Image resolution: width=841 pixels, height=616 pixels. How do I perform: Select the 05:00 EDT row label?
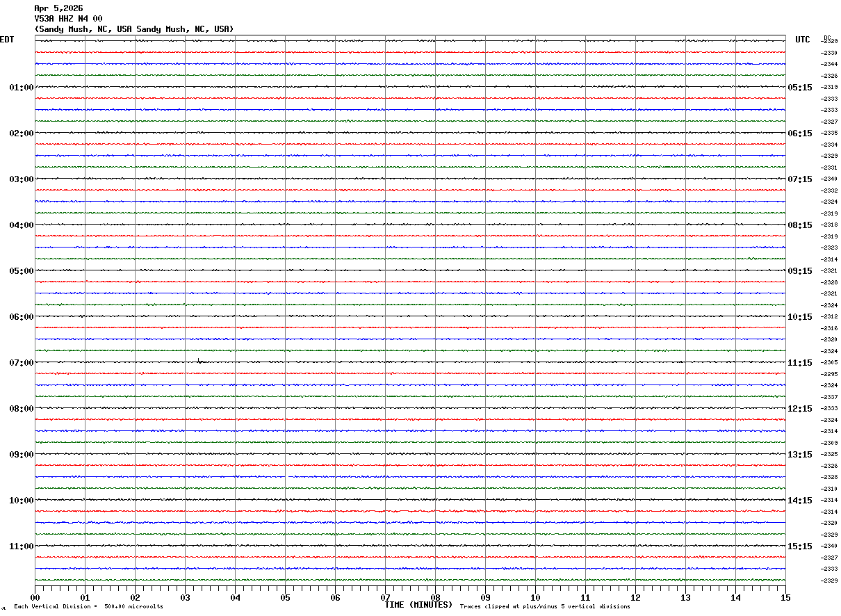click(x=22, y=271)
